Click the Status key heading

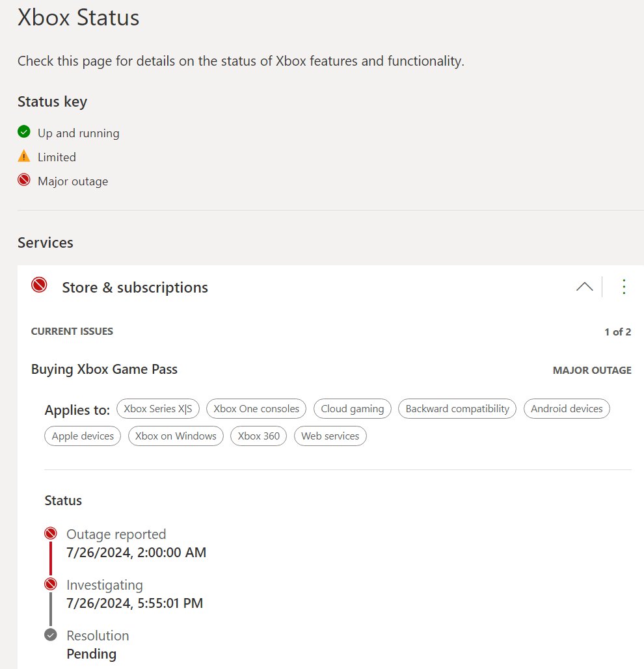pos(52,102)
